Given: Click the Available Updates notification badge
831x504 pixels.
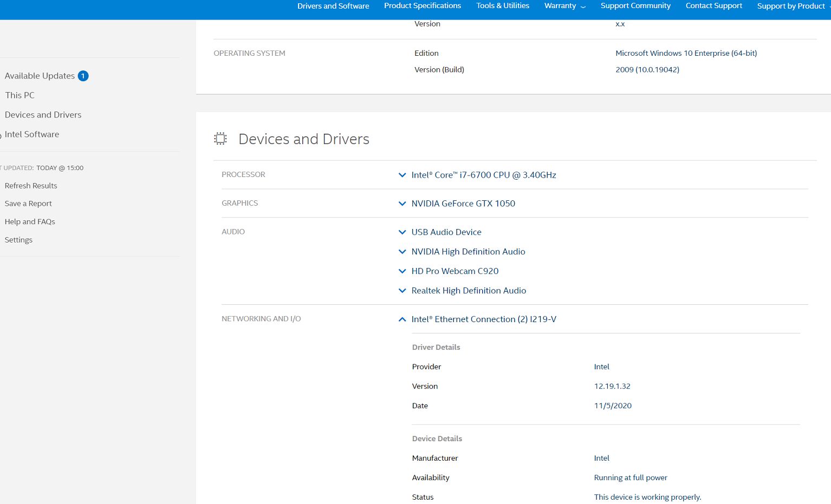Looking at the screenshot, I should pyautogui.click(x=83, y=76).
